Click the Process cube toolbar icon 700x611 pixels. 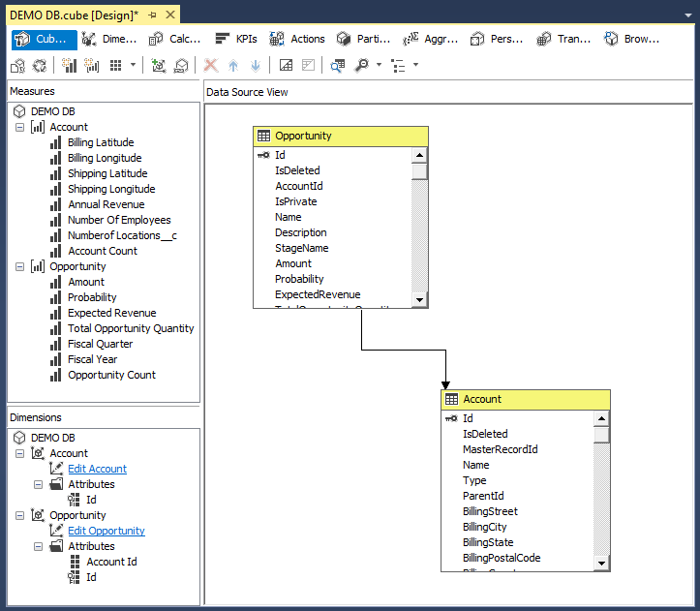pyautogui.click(x=17, y=65)
